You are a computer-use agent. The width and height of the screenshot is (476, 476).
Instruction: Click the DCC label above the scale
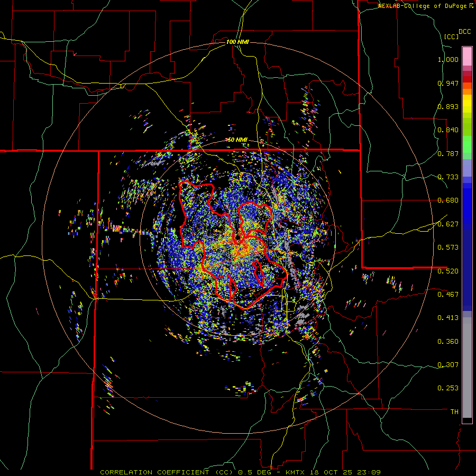click(x=464, y=32)
